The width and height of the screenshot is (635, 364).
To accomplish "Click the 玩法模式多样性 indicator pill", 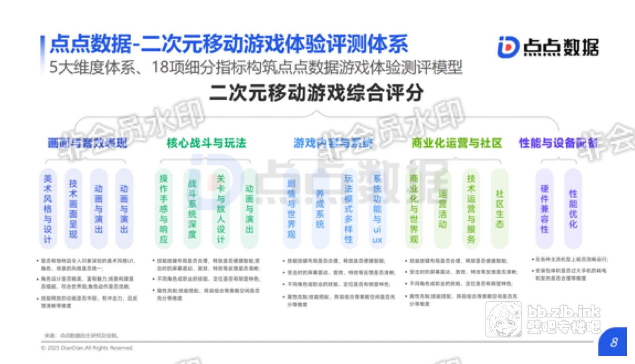I will 348,209.
